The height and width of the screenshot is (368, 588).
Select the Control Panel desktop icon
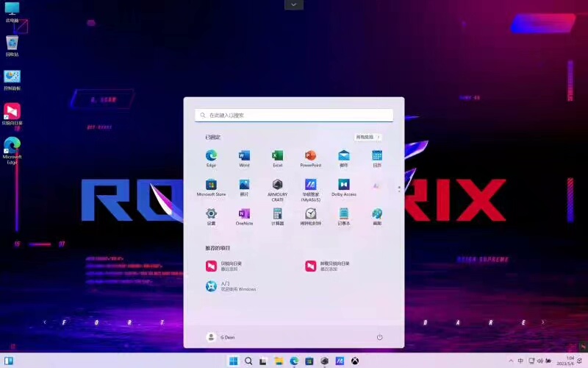click(12, 80)
